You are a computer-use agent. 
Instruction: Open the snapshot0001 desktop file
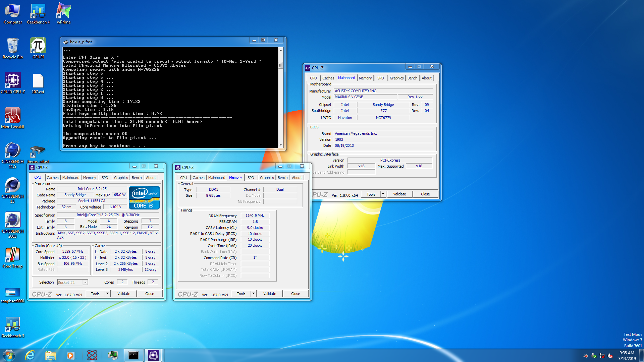tap(13, 295)
